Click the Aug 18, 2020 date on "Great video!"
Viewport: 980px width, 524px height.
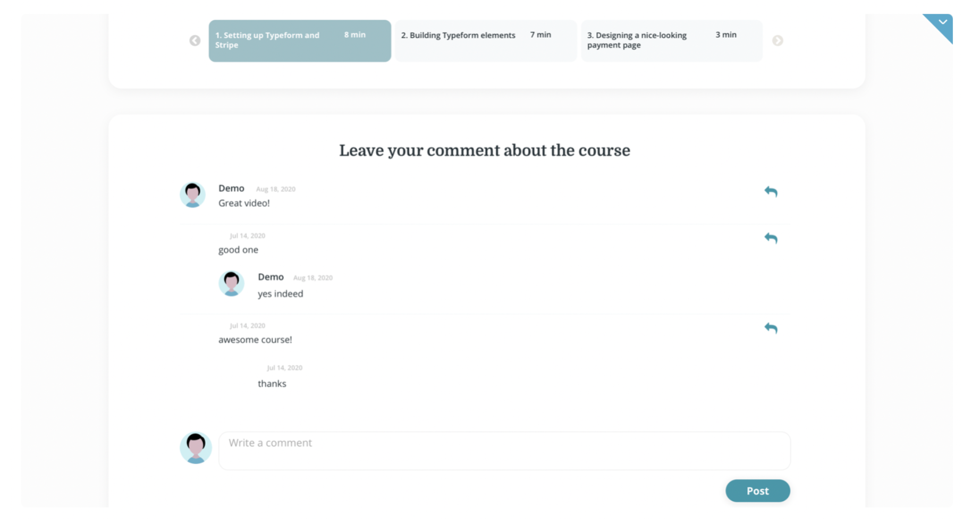(x=276, y=189)
